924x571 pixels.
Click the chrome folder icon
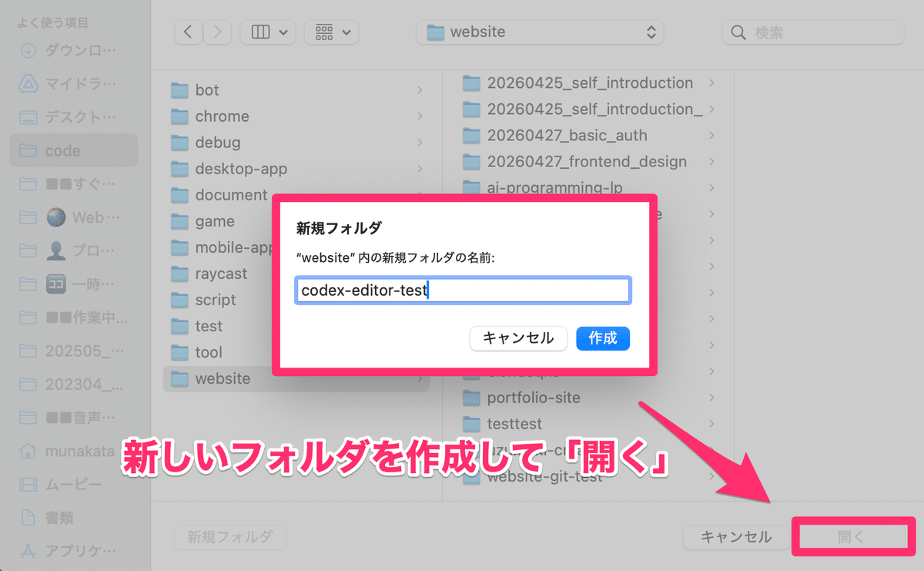pos(179,116)
